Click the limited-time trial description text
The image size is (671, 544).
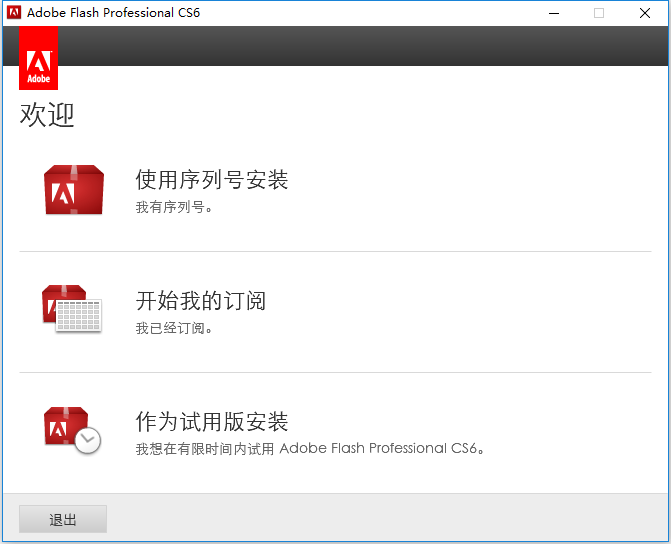coord(310,449)
